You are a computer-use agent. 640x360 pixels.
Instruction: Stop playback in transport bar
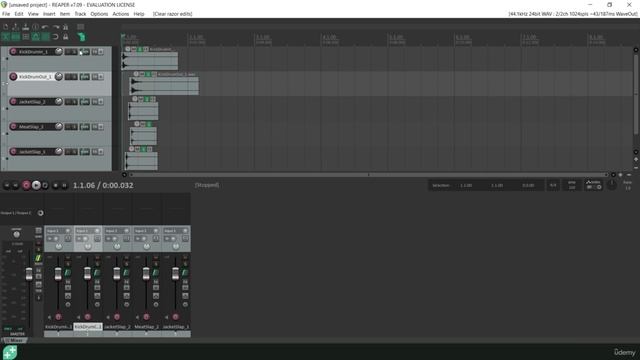[x=56, y=185]
